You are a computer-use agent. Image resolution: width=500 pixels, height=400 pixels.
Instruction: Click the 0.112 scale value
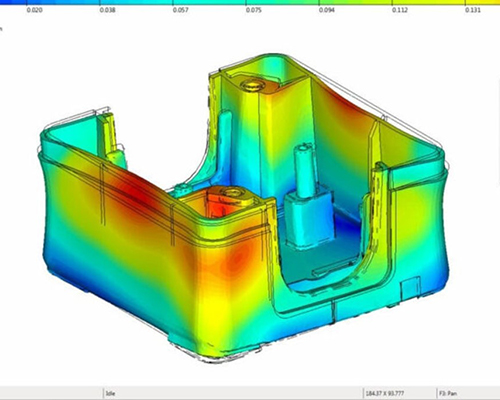point(400,10)
